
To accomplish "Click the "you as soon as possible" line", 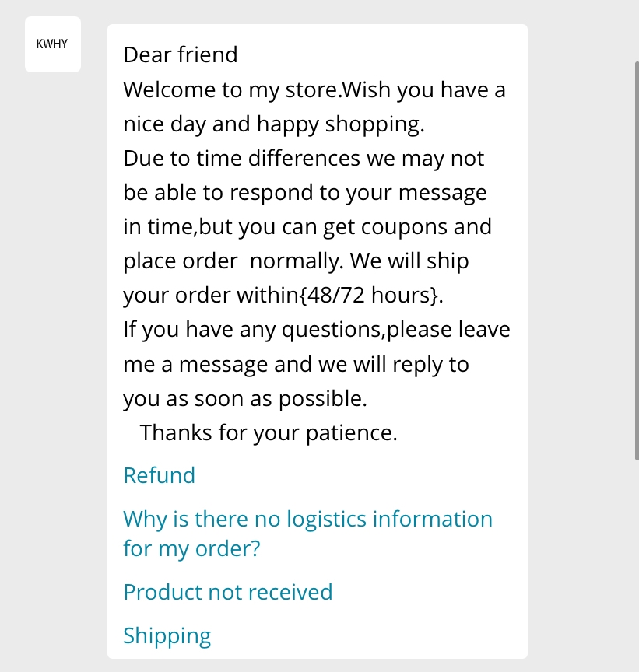I will (x=245, y=398).
